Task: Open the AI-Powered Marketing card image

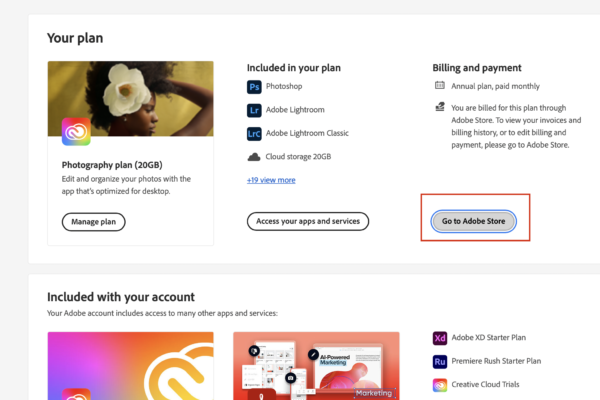Action: [x=316, y=366]
